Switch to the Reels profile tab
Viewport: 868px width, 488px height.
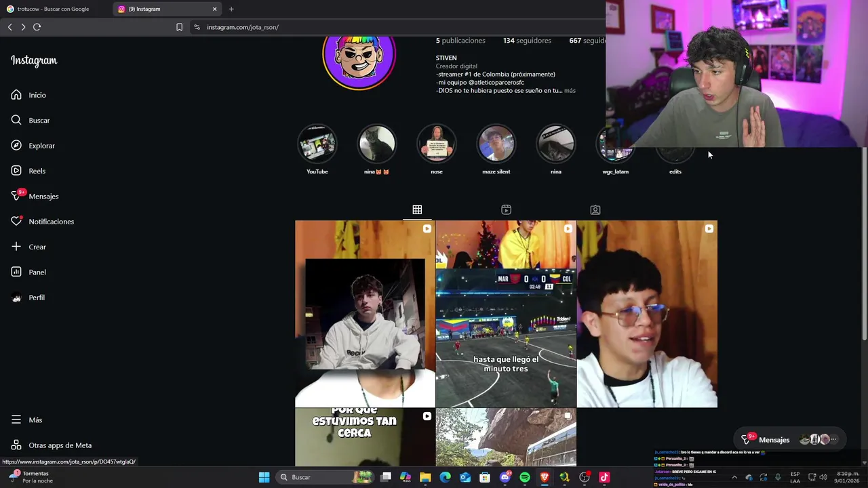506,209
